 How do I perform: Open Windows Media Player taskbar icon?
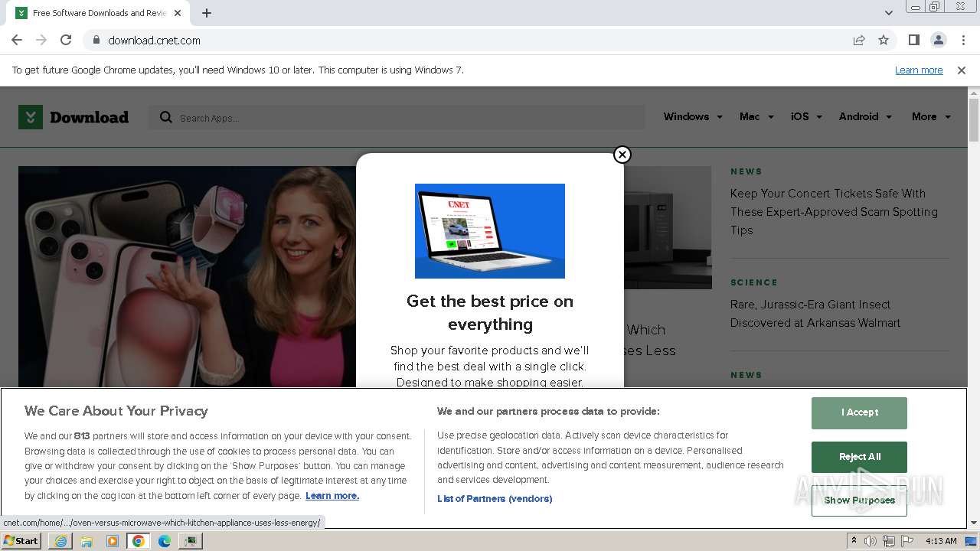tap(113, 541)
